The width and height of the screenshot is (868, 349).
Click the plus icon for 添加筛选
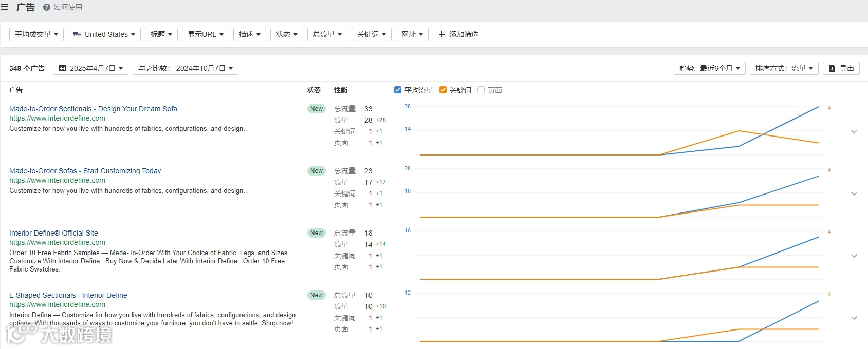[441, 34]
